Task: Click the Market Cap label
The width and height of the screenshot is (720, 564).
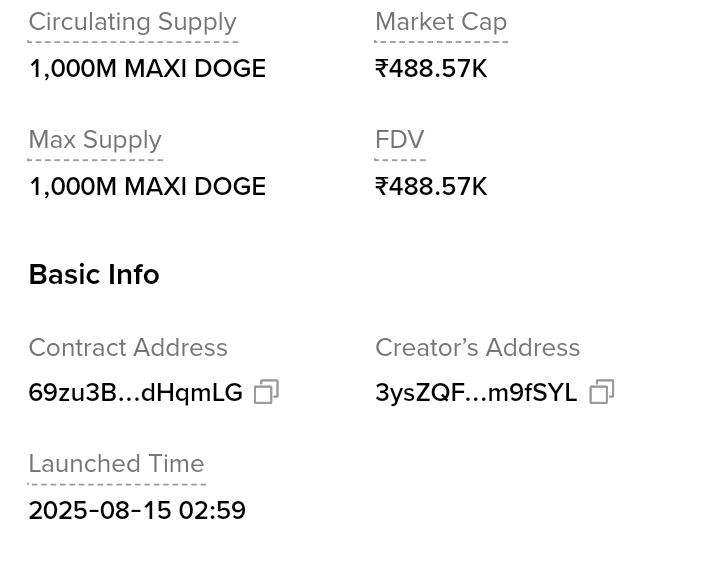Action: 441,22
